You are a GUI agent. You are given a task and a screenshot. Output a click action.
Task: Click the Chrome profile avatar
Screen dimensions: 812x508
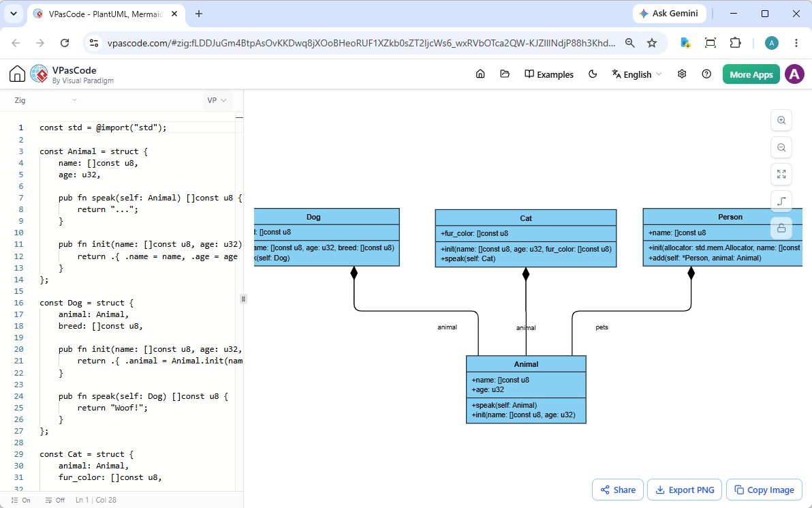(x=772, y=43)
